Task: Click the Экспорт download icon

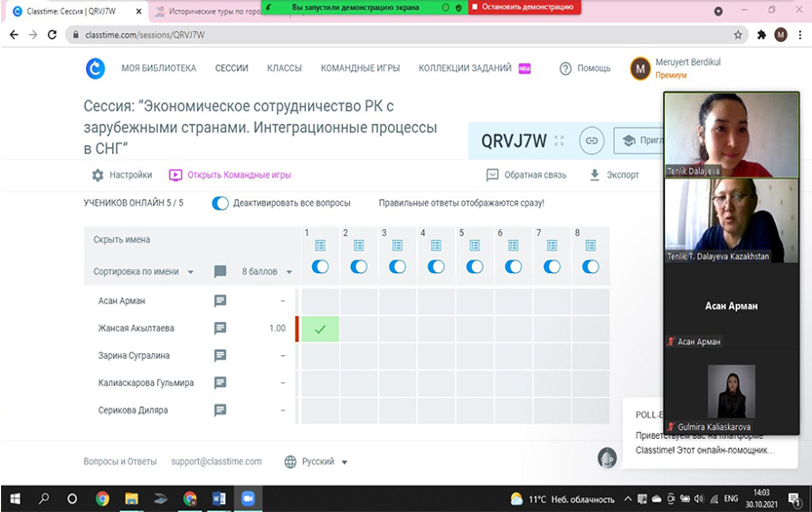Action: [595, 176]
